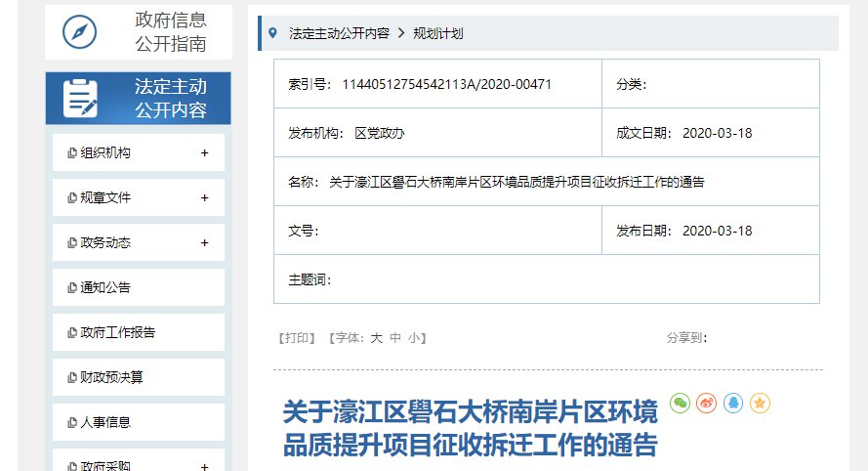Screen dimensions: 868x471
Task: Open the 财政预决算 menu item
Action: click(111, 378)
